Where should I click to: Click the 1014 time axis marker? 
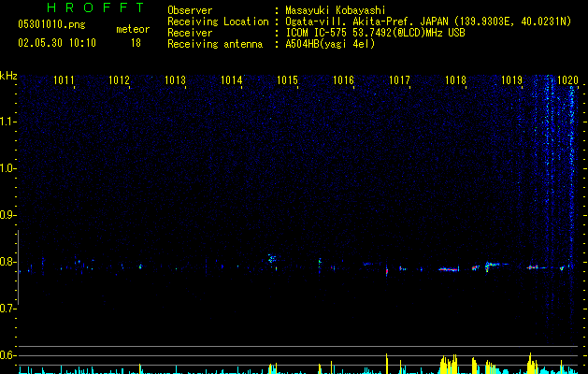(232, 80)
